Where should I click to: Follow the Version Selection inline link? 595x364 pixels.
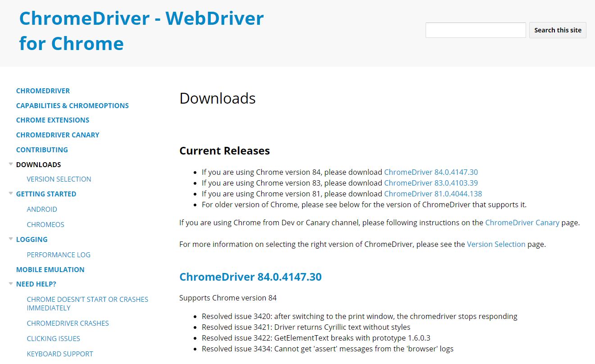[496, 244]
